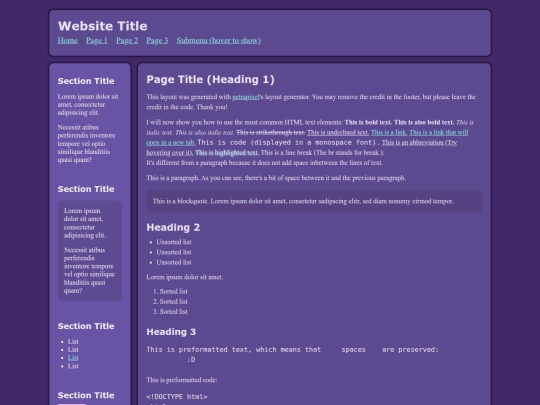
Task: Click the monospace "This is code" text
Action: tap(289, 143)
